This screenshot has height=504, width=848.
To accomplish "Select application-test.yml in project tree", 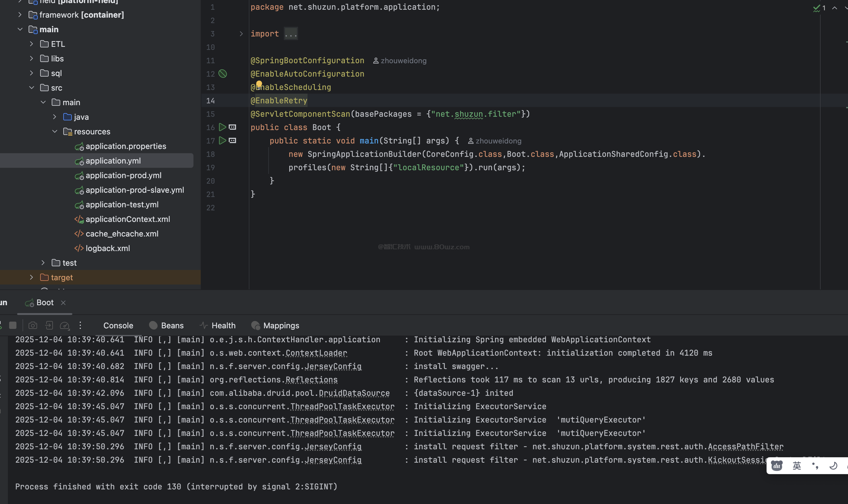I will click(x=122, y=205).
